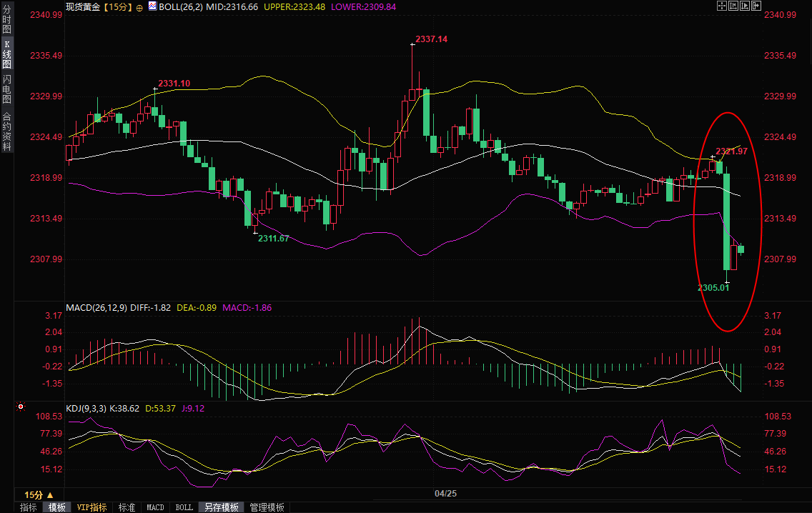
Task: Click the crosshair cursor icon at top right
Action: click(x=722, y=6)
